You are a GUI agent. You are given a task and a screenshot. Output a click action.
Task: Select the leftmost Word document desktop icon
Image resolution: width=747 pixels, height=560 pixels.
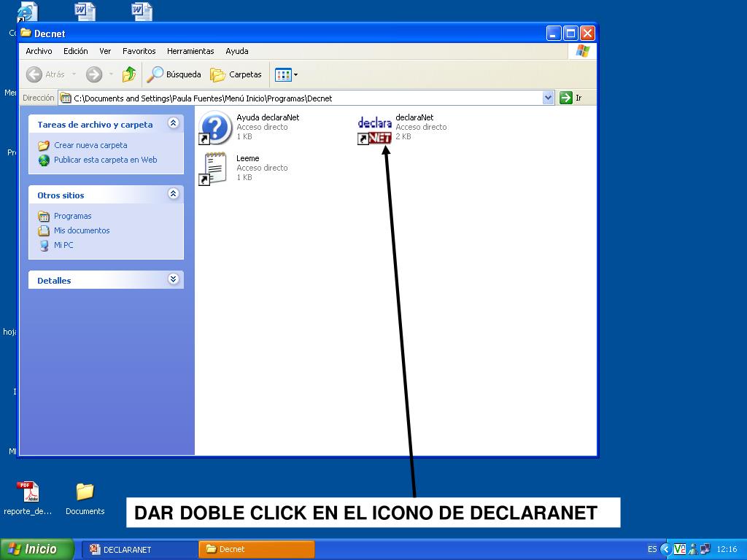pyautogui.click(x=85, y=12)
